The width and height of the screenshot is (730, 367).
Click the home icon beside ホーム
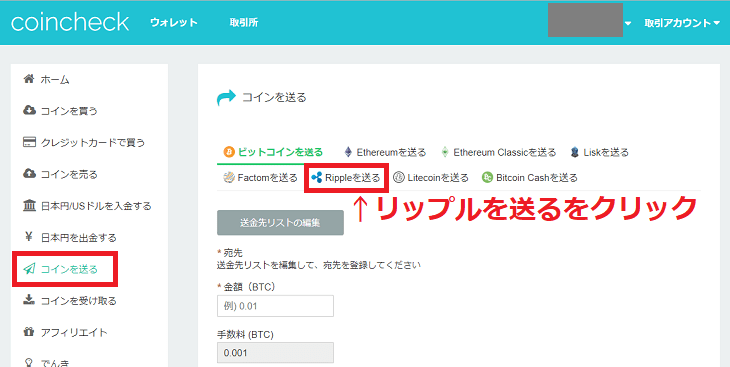point(29,79)
